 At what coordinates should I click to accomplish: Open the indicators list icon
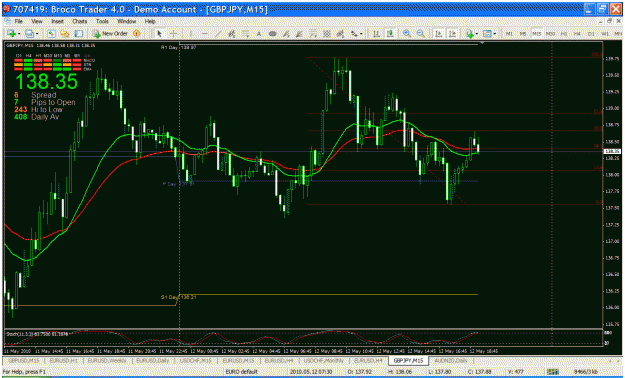(x=470, y=34)
